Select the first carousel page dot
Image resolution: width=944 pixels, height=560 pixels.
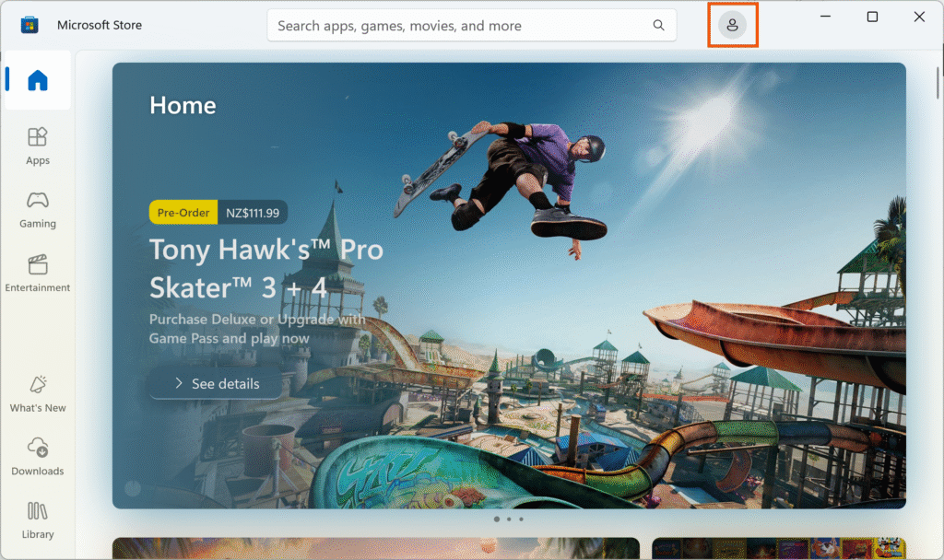pos(497,519)
